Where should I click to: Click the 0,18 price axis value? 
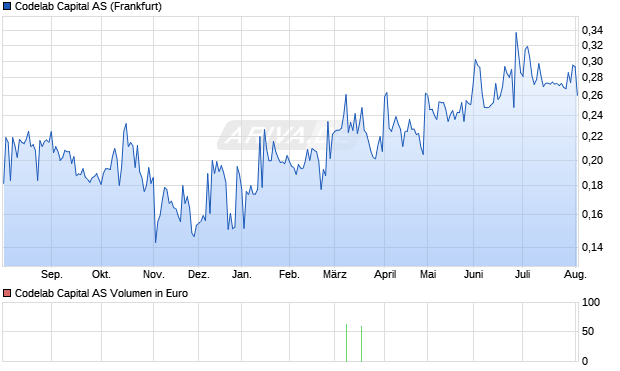[x=592, y=185]
